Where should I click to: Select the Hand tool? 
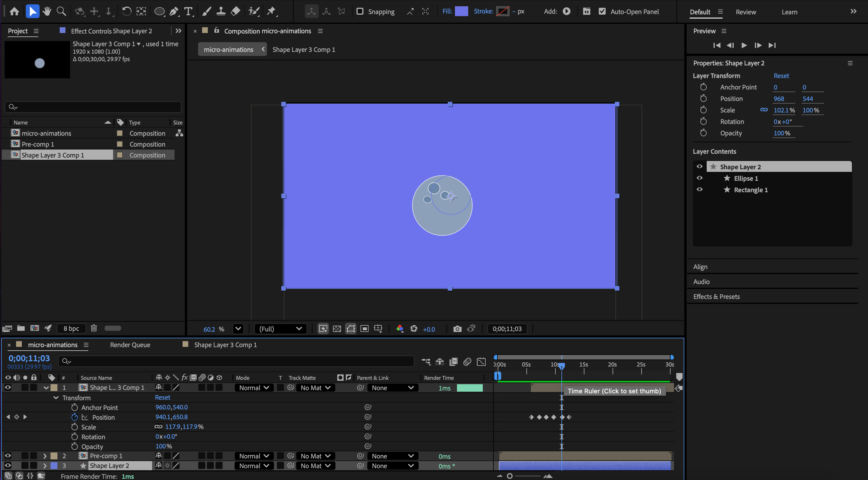click(x=47, y=11)
